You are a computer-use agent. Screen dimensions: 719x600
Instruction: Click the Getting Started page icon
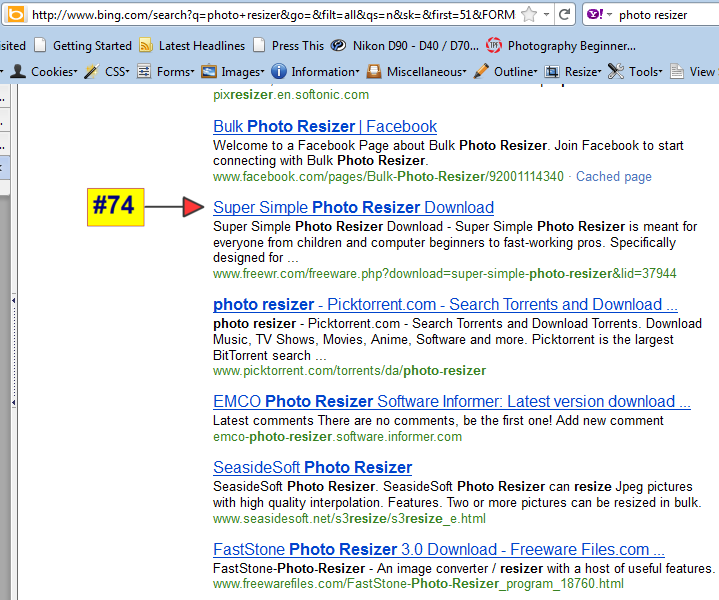[x=40, y=45]
